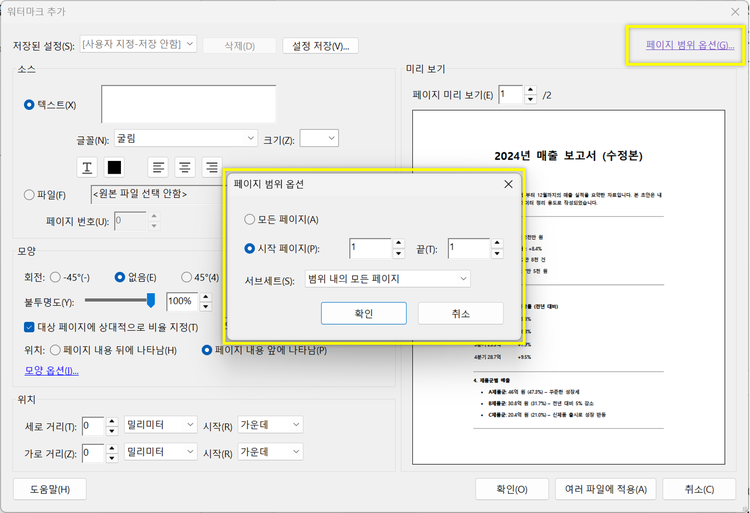The width and height of the screenshot is (750, 513).
Task: Close the 페이지 범위 옵션 dialog
Action: tap(508, 184)
